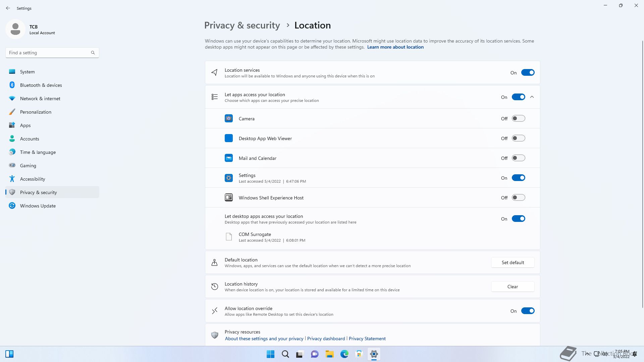Turn off Allow location override
The width and height of the screenshot is (644, 362).
528,311
